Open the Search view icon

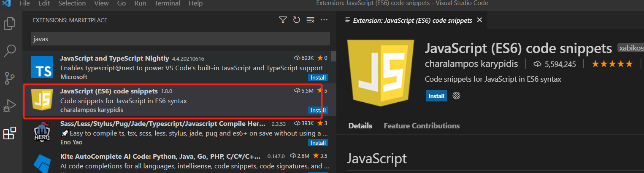(9, 51)
